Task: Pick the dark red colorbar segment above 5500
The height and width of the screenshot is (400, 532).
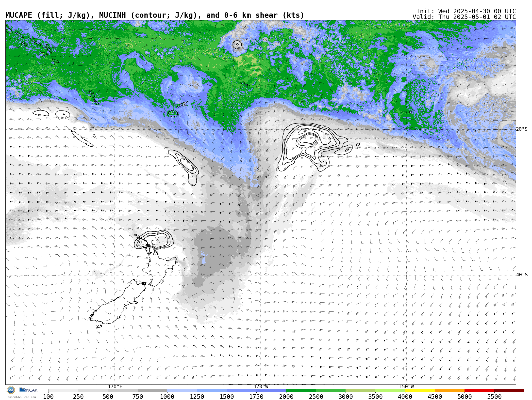Action: click(509, 391)
